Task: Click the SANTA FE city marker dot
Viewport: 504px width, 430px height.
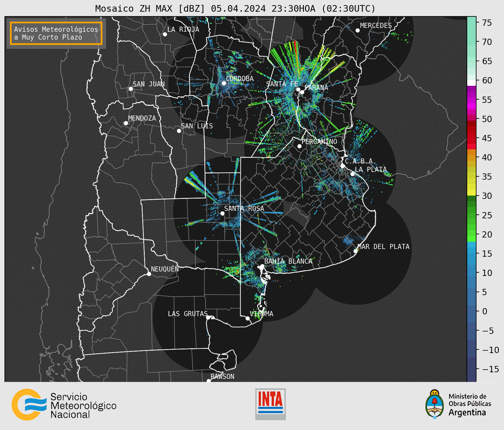Action: [x=298, y=89]
